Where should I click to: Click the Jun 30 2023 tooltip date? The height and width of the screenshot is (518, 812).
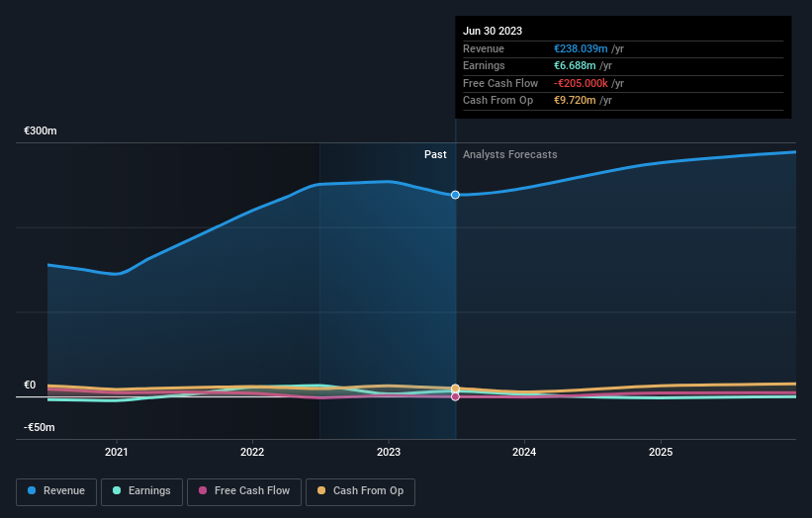coord(493,31)
